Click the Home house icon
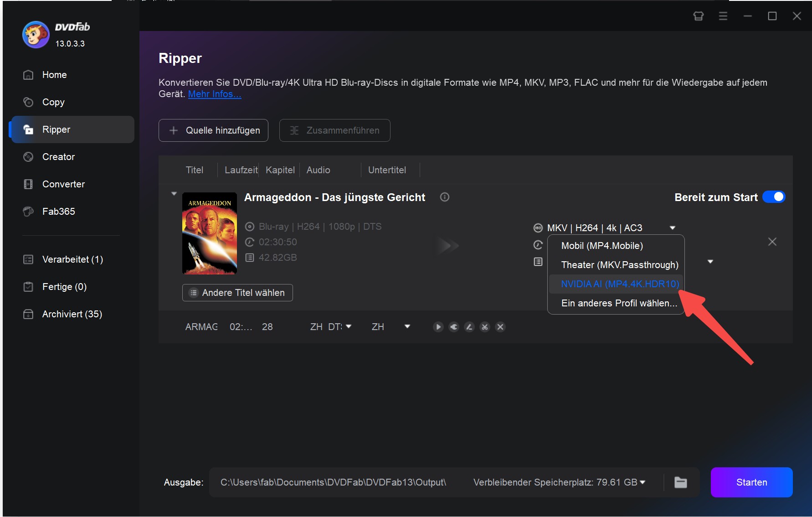812x517 pixels. tap(28, 75)
